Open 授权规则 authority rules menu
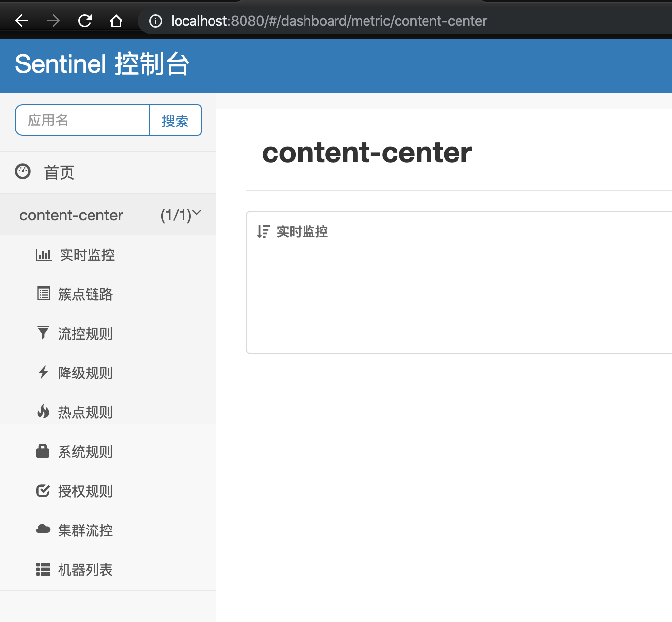 pyautogui.click(x=85, y=491)
